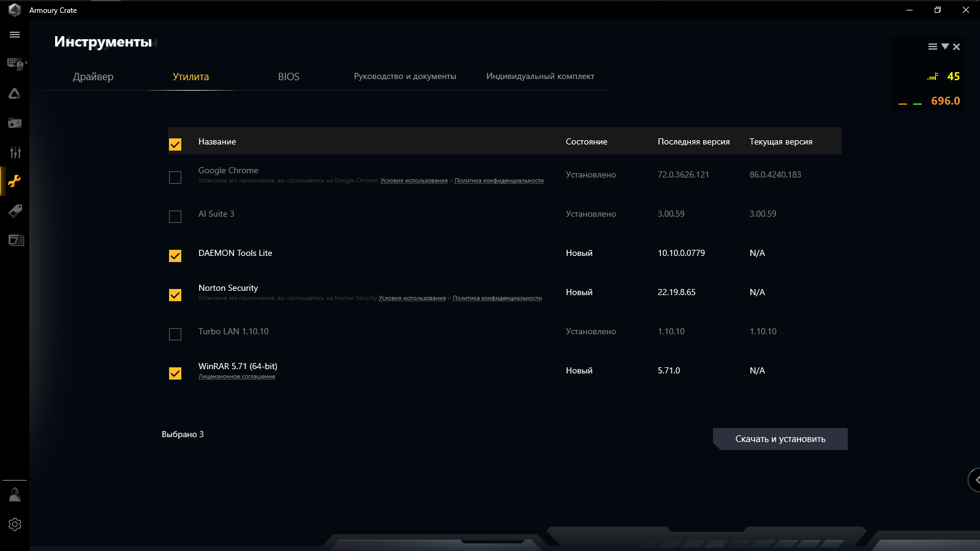Image resolution: width=980 pixels, height=551 pixels.
Task: Uncheck the DAEMON Tools Lite checkbox
Action: pos(175,256)
